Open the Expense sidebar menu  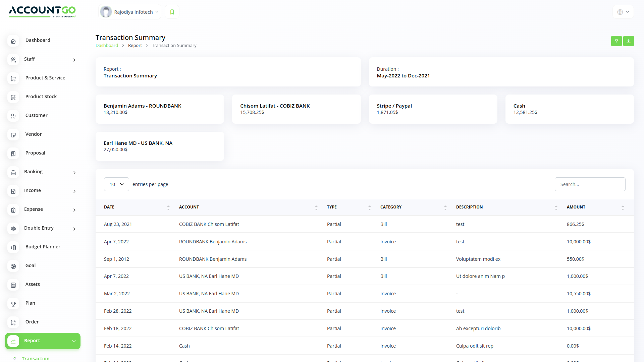34,209
